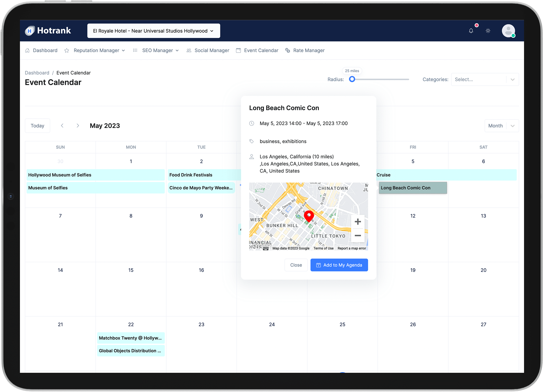
Task: Open the user avatar profile menu
Action: point(508,31)
